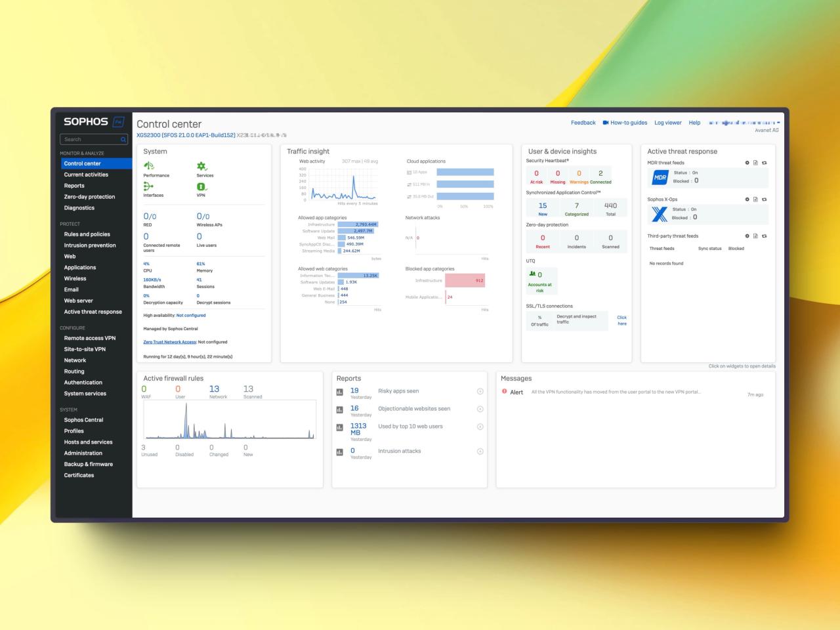
Task: Open the admin user account dropdown
Action: tap(744, 123)
